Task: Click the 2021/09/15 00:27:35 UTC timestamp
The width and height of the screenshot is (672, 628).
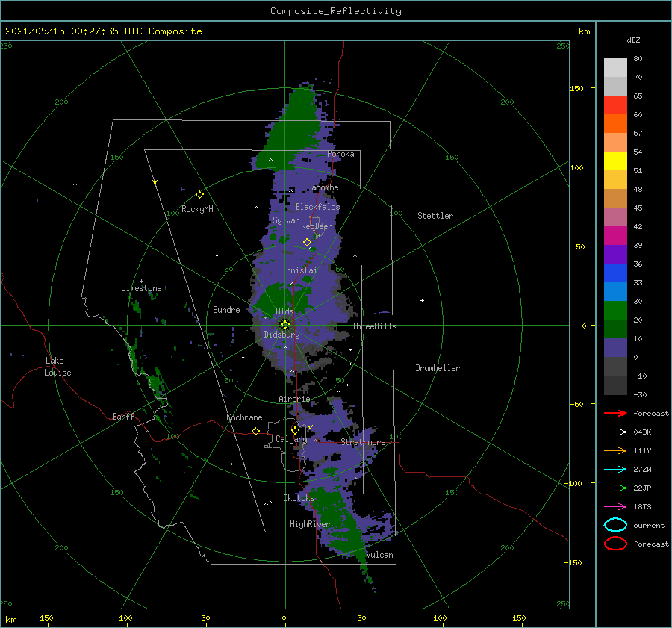Action: [103, 31]
